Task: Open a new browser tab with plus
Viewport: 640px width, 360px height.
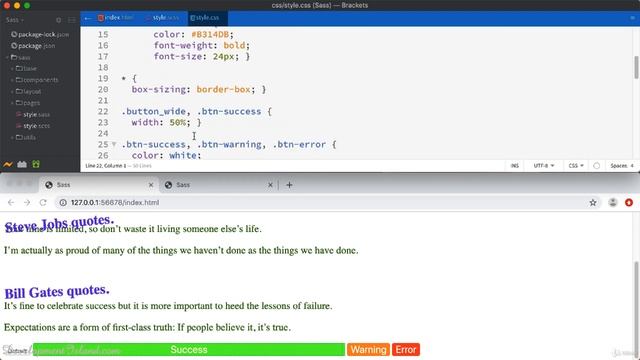Action: click(289, 185)
